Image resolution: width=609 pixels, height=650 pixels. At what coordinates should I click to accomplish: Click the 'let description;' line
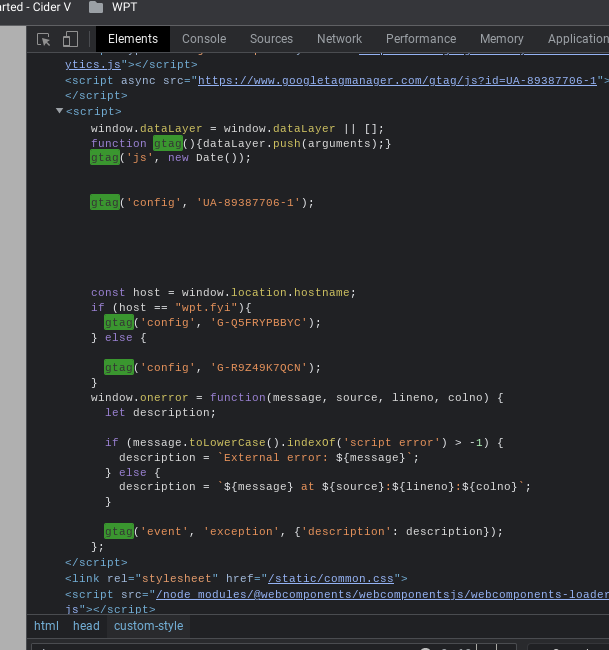[x=160, y=412]
